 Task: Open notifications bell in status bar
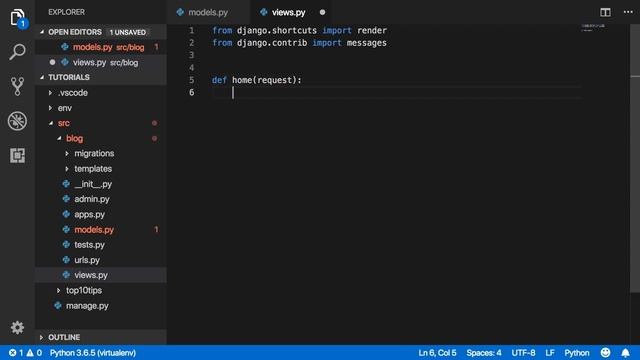625,353
